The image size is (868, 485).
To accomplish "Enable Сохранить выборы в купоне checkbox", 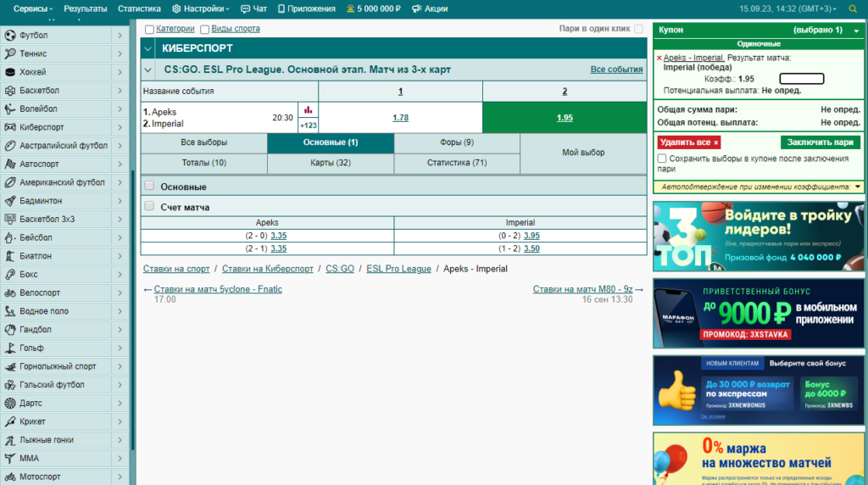I will coord(661,159).
